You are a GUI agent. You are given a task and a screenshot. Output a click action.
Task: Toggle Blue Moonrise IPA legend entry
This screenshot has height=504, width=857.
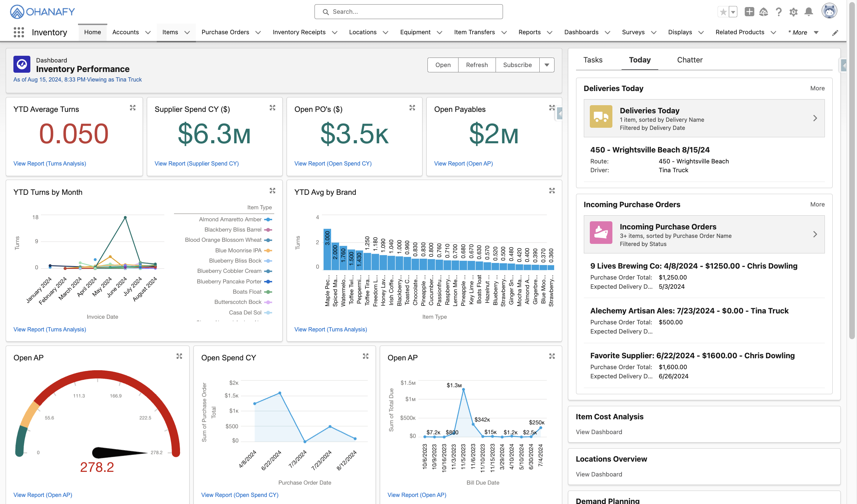[x=239, y=251]
